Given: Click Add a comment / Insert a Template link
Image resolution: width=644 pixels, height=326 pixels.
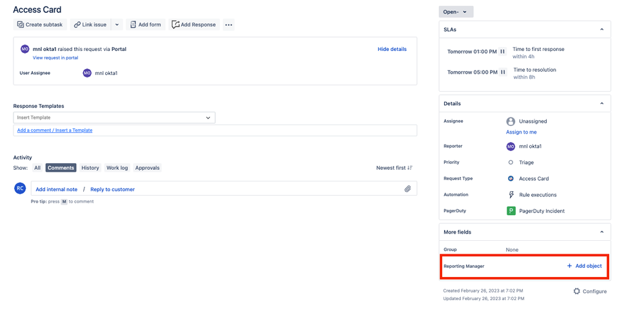Looking at the screenshot, I should 55,130.
